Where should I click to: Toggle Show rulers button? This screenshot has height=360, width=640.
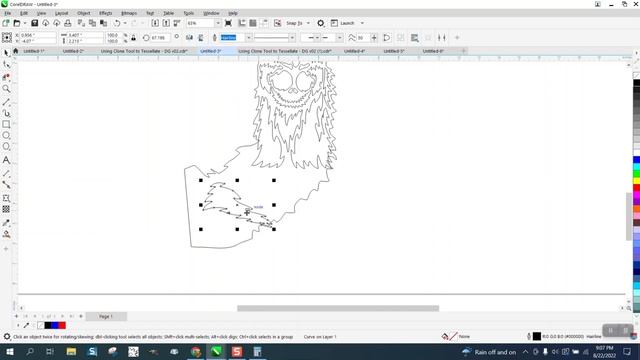(242, 23)
